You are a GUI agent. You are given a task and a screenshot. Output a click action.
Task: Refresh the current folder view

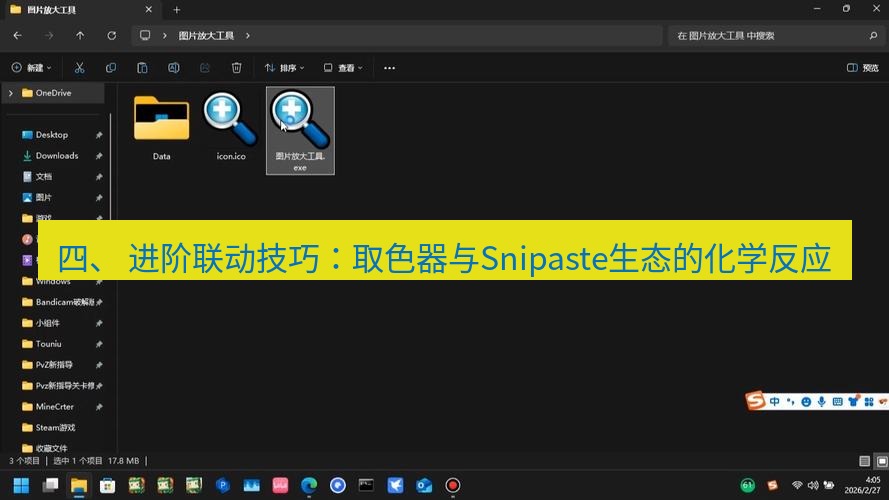tap(112, 36)
